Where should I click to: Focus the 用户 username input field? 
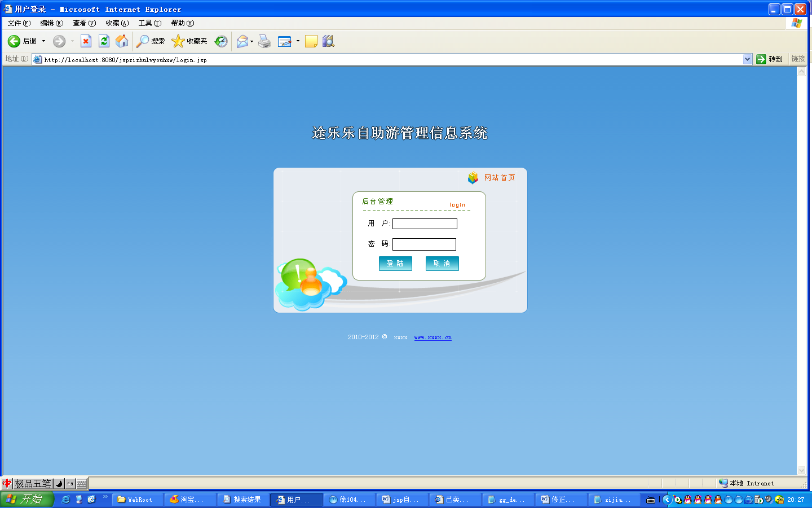click(x=425, y=224)
